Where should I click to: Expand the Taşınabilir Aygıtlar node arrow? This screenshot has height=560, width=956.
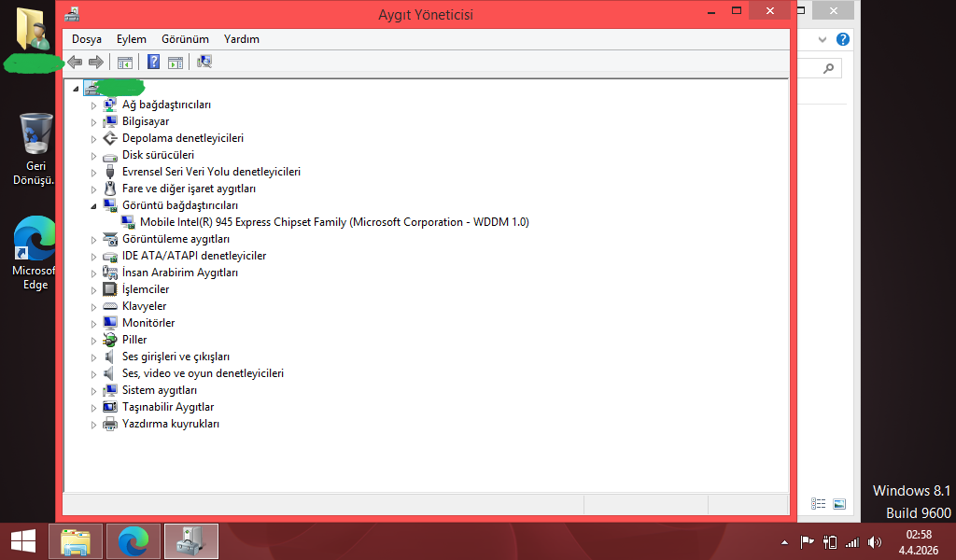click(93, 408)
